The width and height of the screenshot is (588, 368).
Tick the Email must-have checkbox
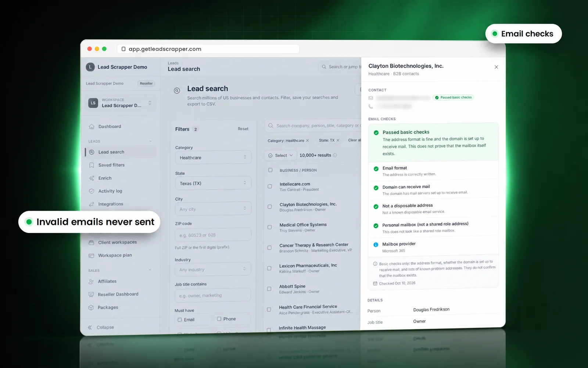coord(180,320)
